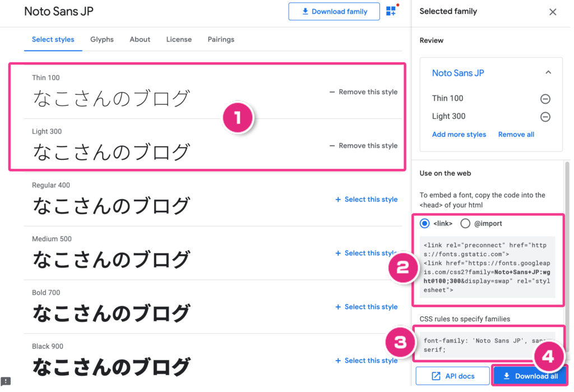Screen dimensions: 574x392
Task: Open the selected families grid icon
Action: click(x=391, y=11)
